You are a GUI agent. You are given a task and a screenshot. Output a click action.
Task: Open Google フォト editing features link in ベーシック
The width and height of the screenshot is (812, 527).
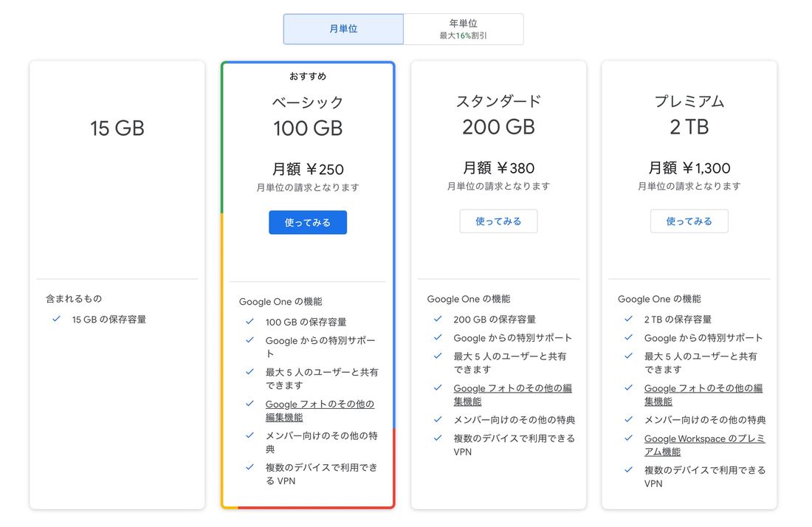point(320,410)
